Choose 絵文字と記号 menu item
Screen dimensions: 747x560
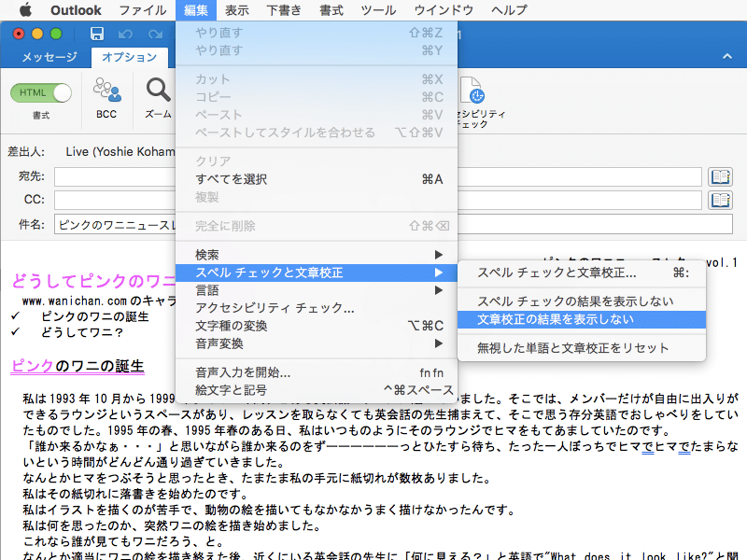317,390
